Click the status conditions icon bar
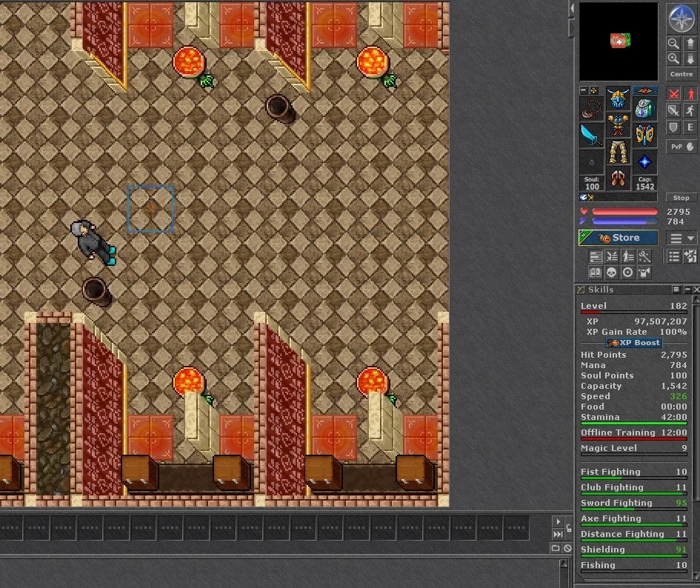The height and width of the screenshot is (588, 700). pyautogui.click(x=619, y=197)
